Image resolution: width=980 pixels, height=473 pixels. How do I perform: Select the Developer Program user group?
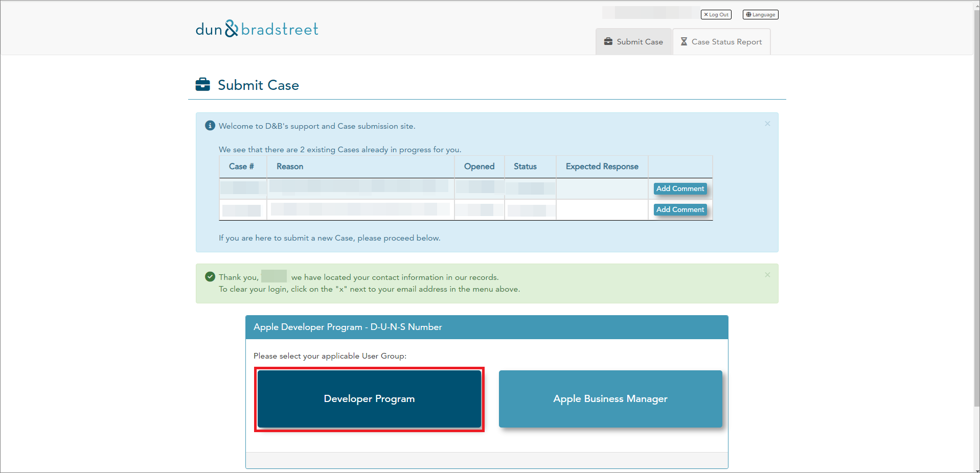click(x=369, y=399)
